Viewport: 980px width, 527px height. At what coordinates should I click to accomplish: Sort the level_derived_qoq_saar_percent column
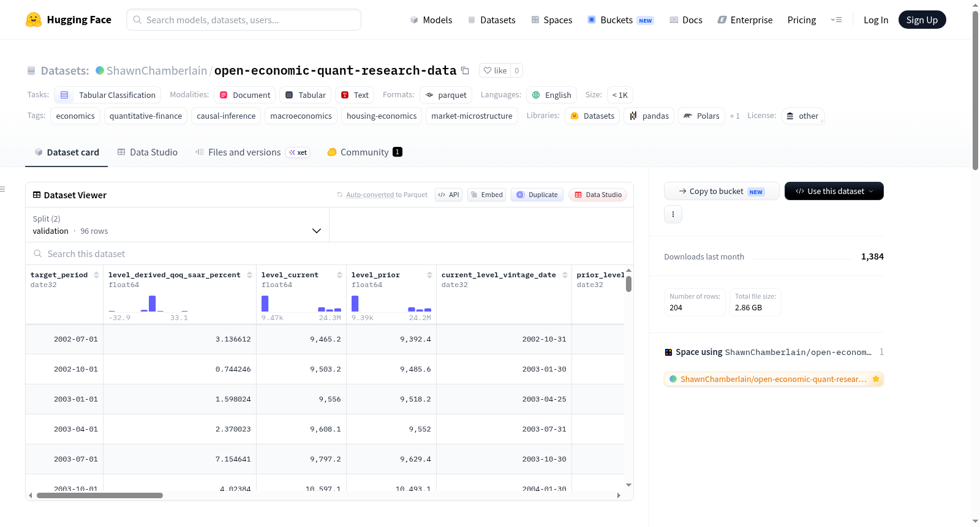[x=249, y=275]
